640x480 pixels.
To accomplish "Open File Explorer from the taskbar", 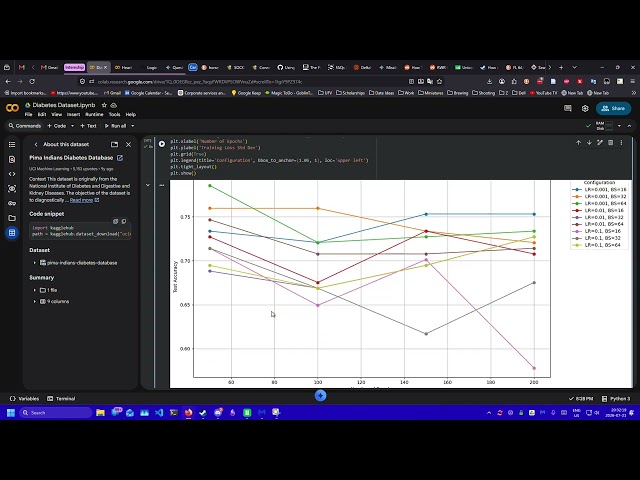I will 100,413.
